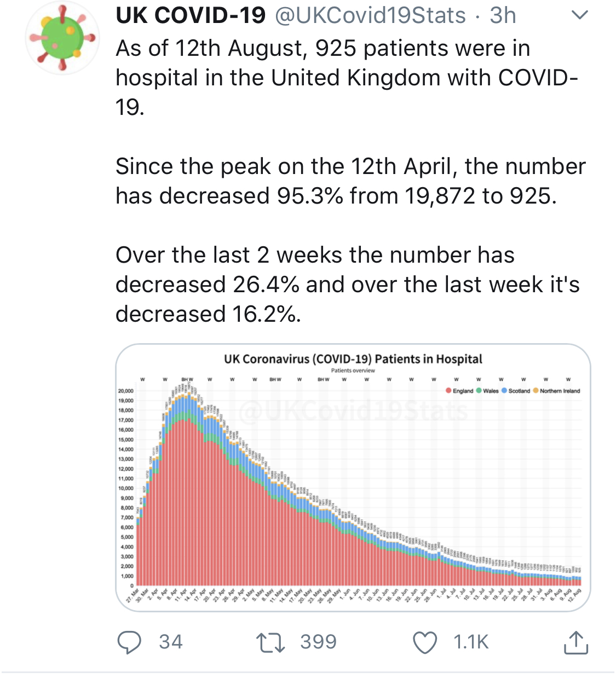Expand the tweet options chevron

579,15
